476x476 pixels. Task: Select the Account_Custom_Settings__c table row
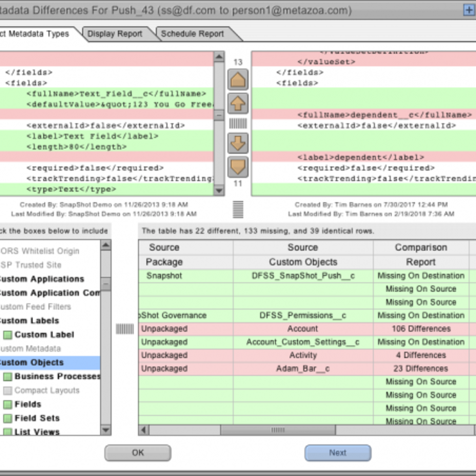307,342
